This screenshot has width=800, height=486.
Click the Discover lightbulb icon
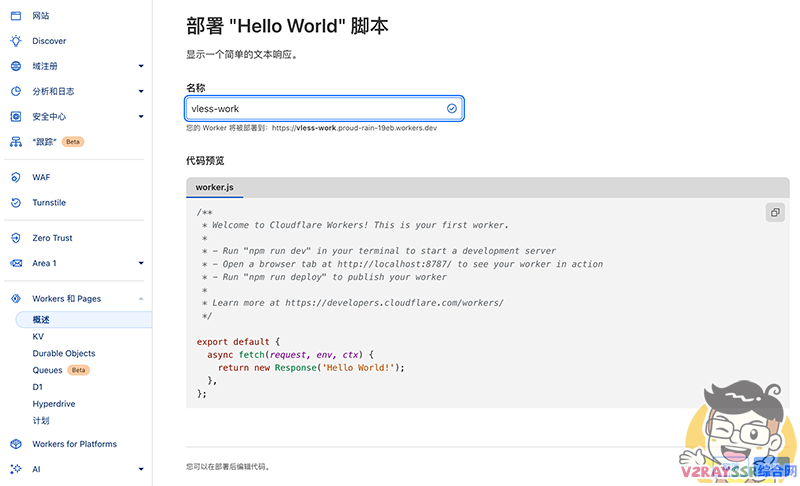15,41
